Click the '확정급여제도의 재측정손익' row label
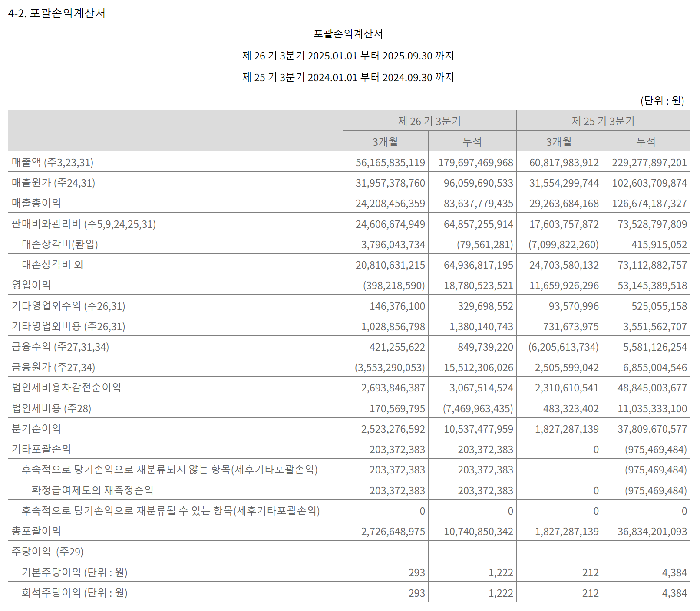 tap(92, 490)
